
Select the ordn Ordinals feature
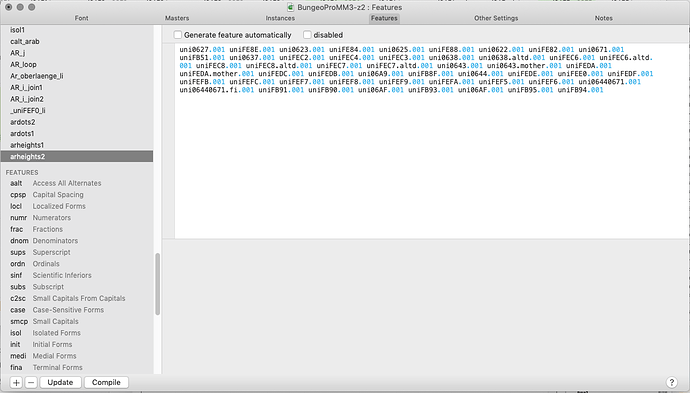[x=77, y=264]
